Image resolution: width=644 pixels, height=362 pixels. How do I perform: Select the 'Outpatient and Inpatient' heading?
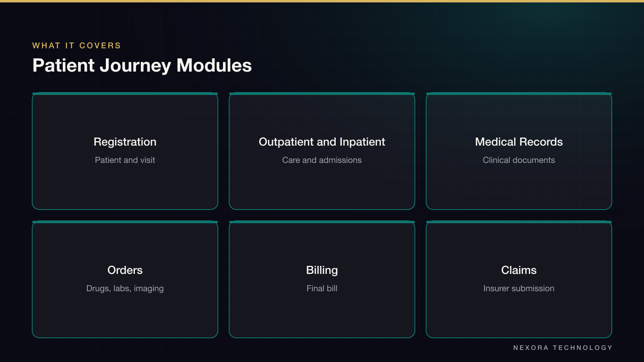(x=322, y=142)
